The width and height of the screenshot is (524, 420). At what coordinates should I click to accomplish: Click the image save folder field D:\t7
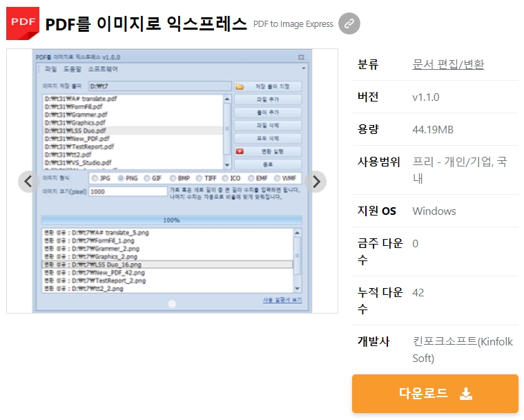click(160, 86)
